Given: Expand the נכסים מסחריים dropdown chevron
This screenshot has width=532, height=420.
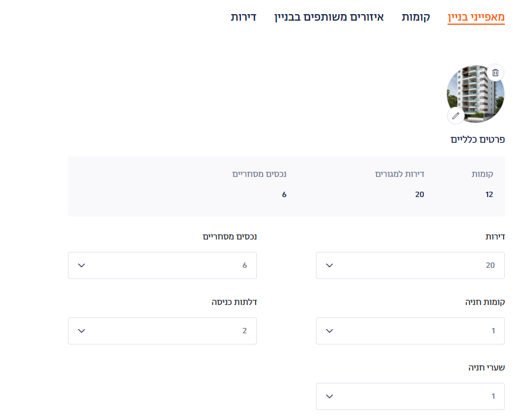Looking at the screenshot, I should pyautogui.click(x=81, y=265).
